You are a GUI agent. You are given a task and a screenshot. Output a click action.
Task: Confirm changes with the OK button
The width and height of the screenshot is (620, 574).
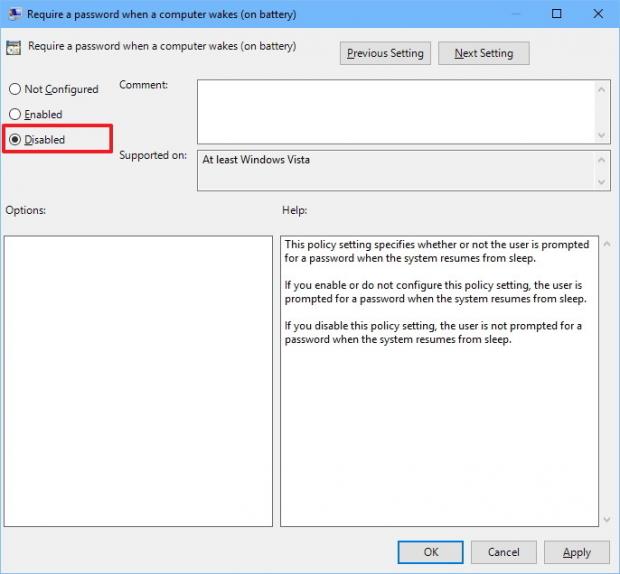coord(430,552)
